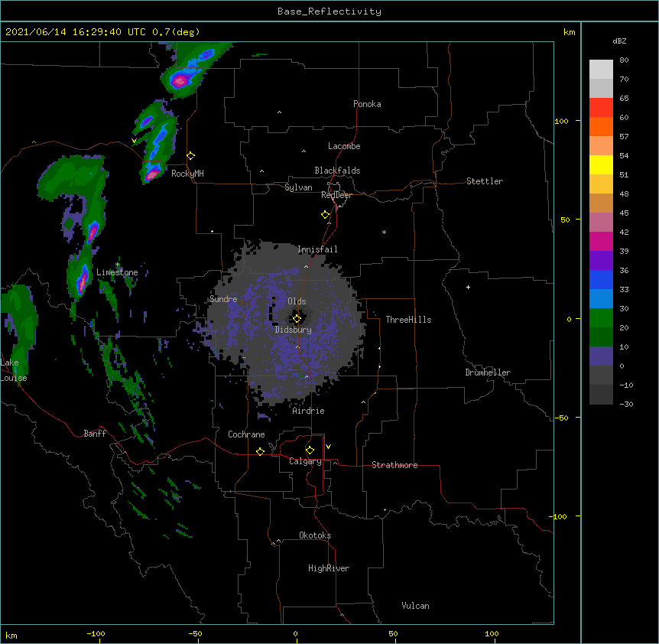The height and width of the screenshot is (644, 659).
Task: Click the 100 tick on the right km axis
Action: tap(561, 121)
